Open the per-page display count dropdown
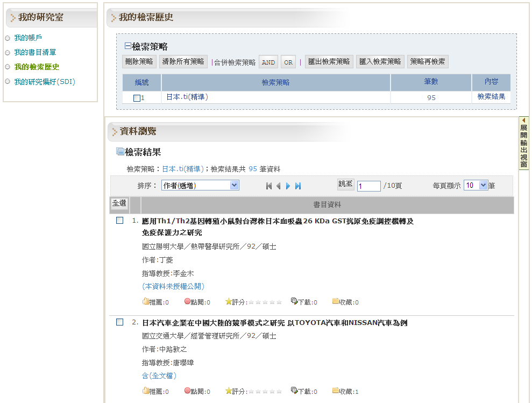Screen dimensions: 532x403 [x=476, y=185]
